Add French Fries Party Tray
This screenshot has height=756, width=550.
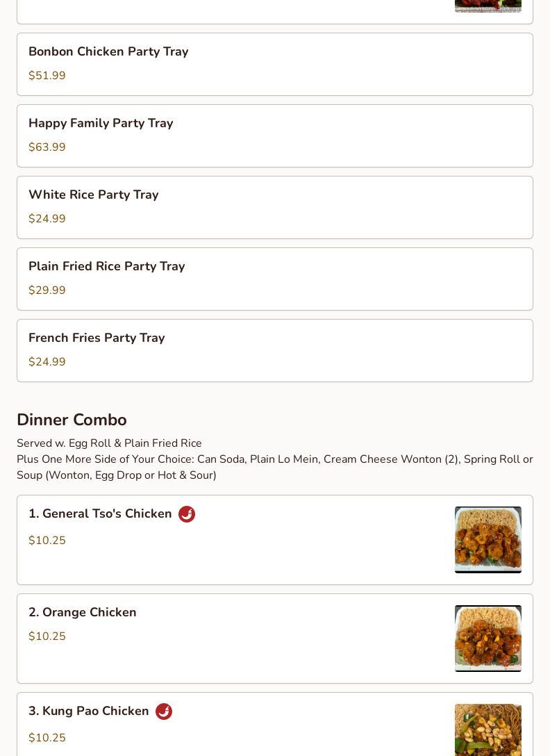tap(275, 350)
